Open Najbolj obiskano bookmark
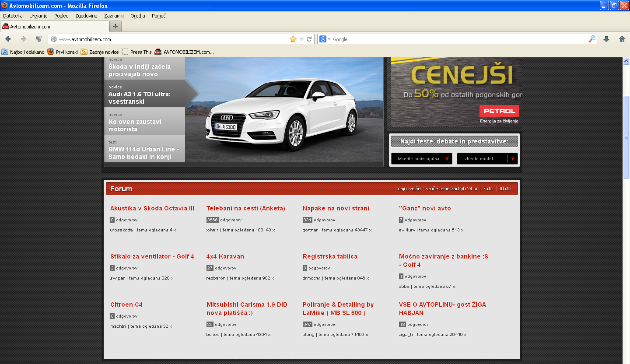630x364 pixels. (x=23, y=52)
